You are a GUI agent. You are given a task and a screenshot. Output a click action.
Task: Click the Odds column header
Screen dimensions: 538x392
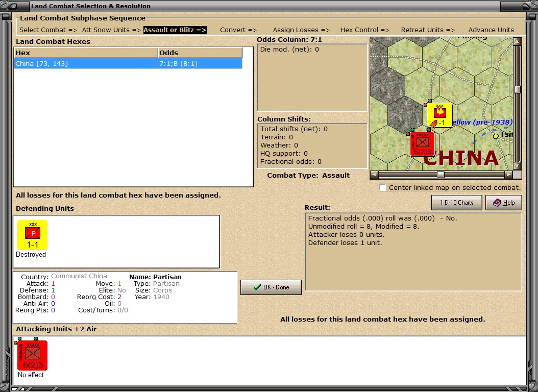(200, 53)
